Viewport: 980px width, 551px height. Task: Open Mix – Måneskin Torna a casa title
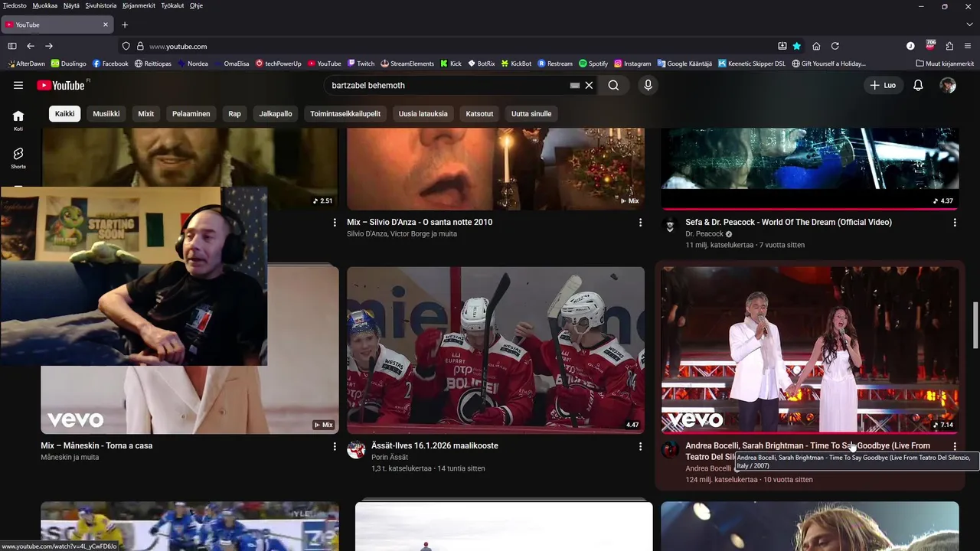(96, 445)
